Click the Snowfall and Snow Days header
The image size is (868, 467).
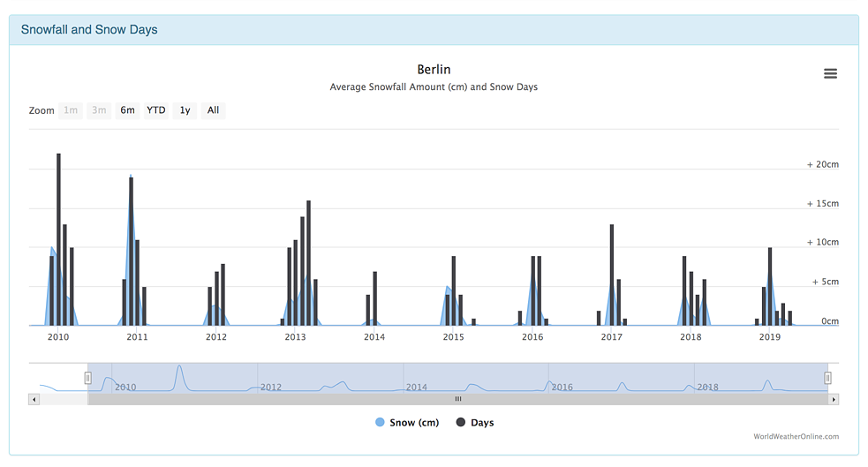click(x=89, y=29)
